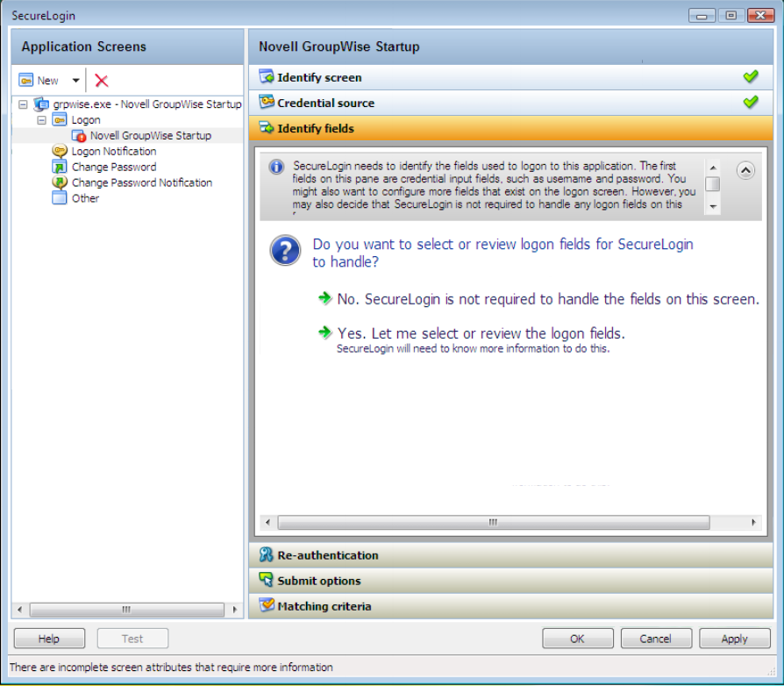Click the green arrow beside Yes option
Screen dimensions: 784x686
[325, 332]
